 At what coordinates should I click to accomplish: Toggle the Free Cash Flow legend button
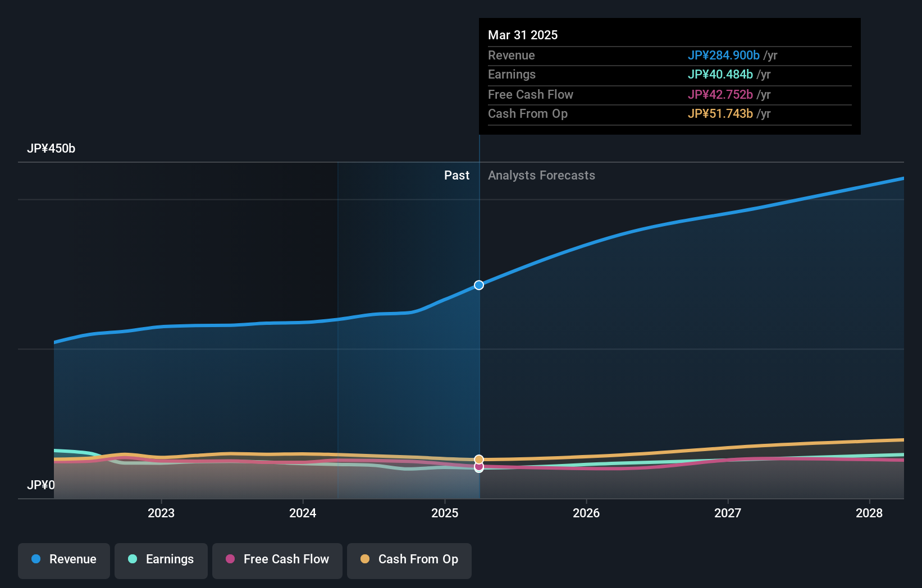click(277, 561)
